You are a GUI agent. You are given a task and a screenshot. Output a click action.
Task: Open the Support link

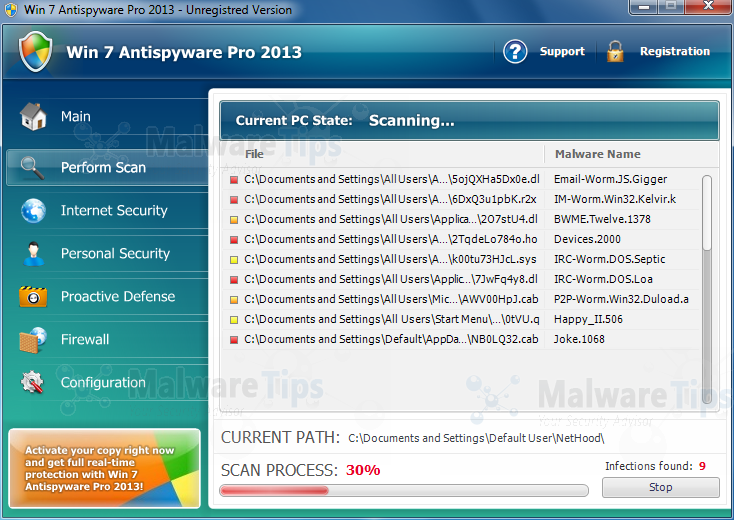click(562, 51)
